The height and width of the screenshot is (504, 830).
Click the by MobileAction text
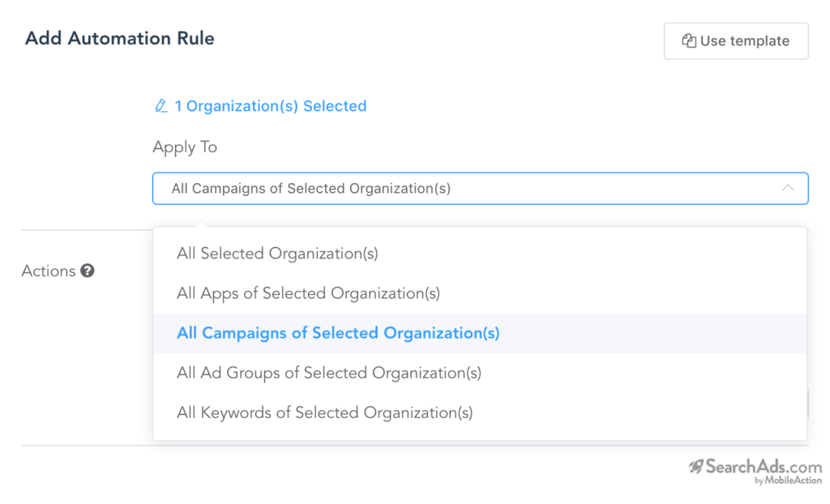click(788, 481)
